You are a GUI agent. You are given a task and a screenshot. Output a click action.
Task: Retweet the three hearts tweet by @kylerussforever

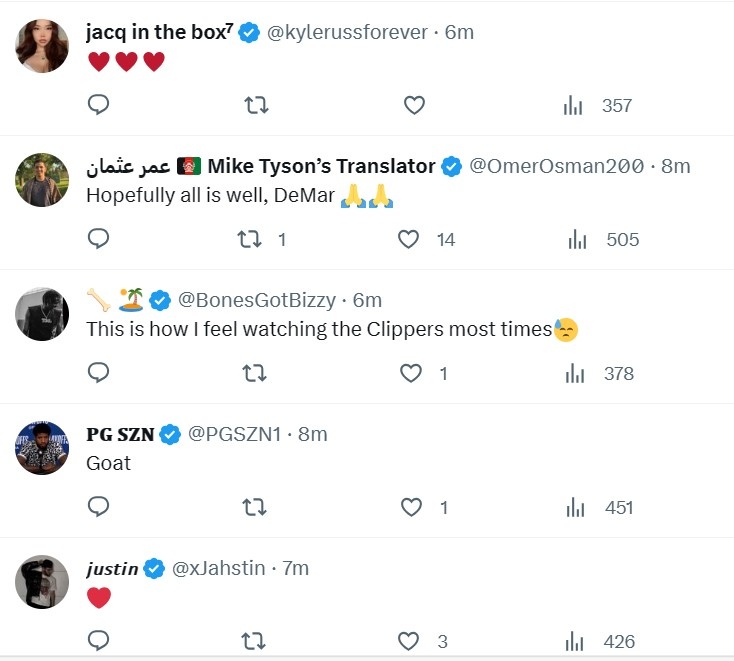[257, 105]
